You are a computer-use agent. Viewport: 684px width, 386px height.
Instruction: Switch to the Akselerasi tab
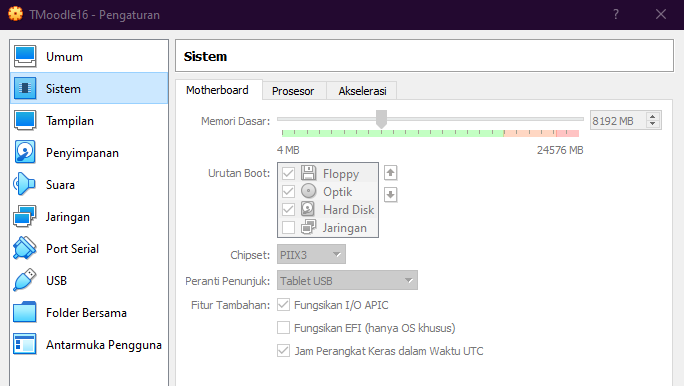(362, 91)
